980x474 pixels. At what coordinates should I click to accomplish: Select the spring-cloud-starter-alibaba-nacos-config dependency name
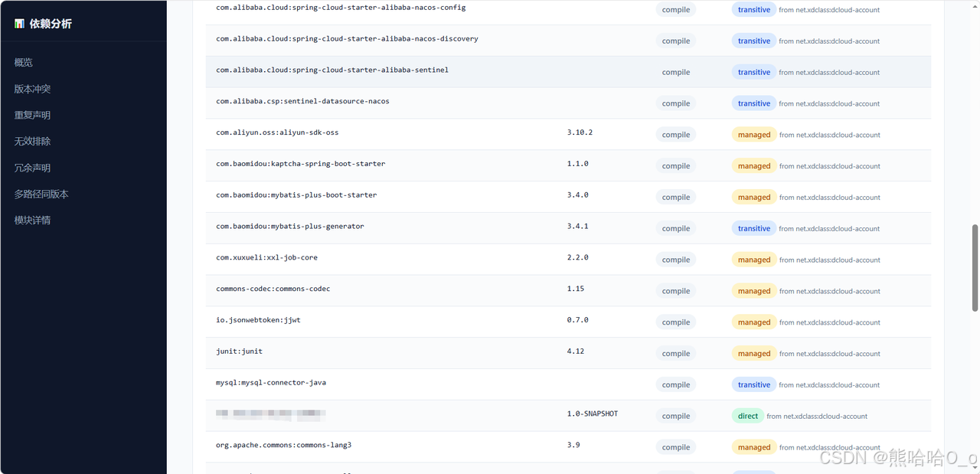[341, 8]
